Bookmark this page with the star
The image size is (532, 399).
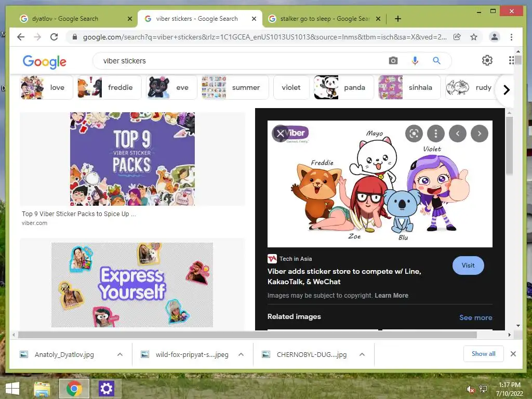(x=474, y=37)
